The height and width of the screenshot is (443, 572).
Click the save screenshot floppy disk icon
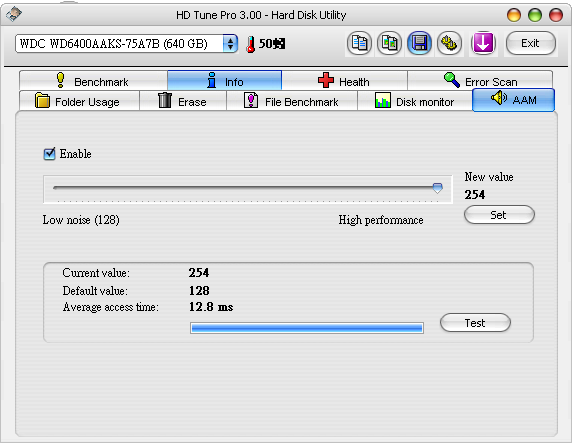pos(419,43)
